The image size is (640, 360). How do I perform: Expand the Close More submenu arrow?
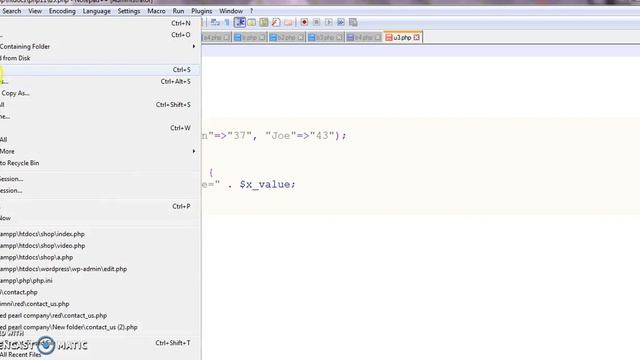[x=193, y=151]
